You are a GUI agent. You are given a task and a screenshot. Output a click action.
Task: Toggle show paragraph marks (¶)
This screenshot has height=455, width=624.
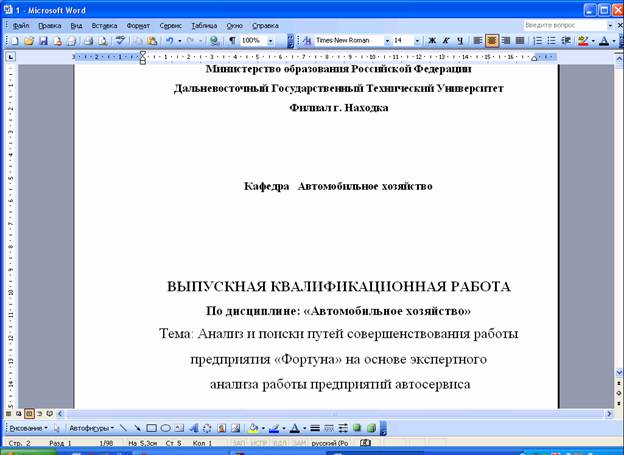[232, 41]
